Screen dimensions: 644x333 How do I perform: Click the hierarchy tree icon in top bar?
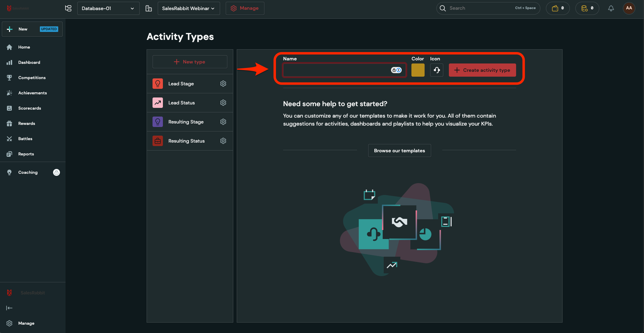pos(68,8)
